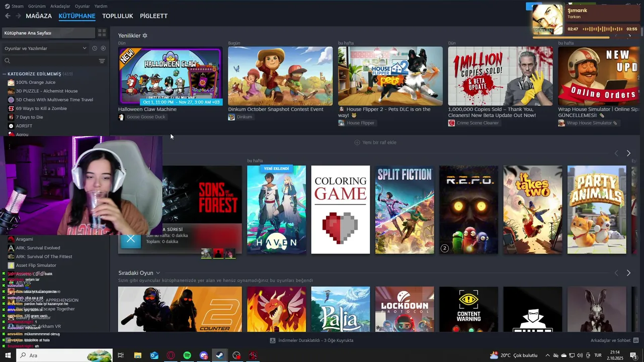Click Kütüphane Ana Sayfası button
This screenshot has height=362, width=644.
pyautogui.click(x=48, y=33)
